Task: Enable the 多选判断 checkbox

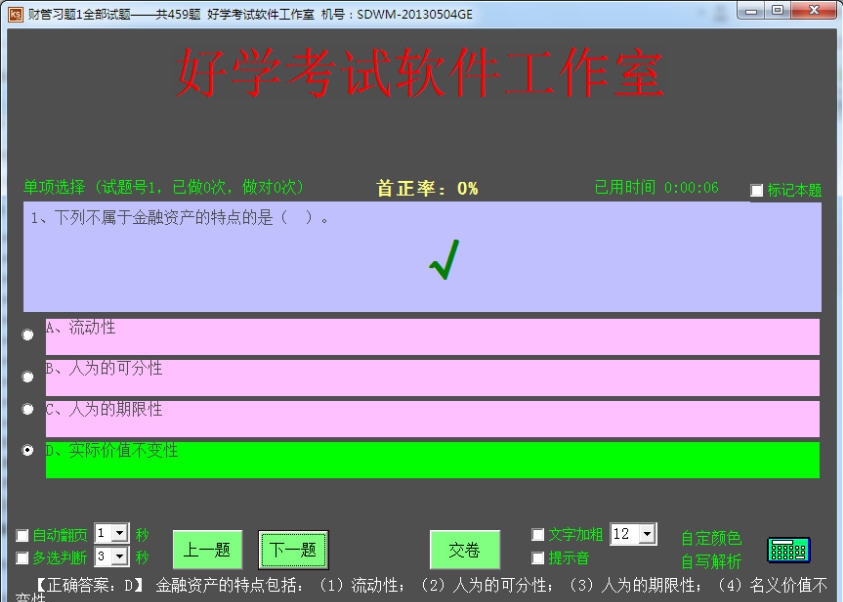Action: coord(22,558)
